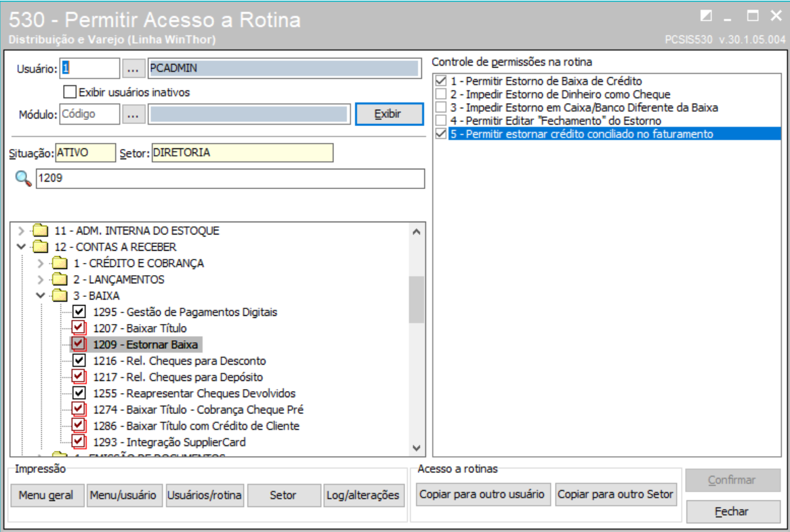Select 1216 - Rel. Cheques para Desconto text

click(180, 361)
